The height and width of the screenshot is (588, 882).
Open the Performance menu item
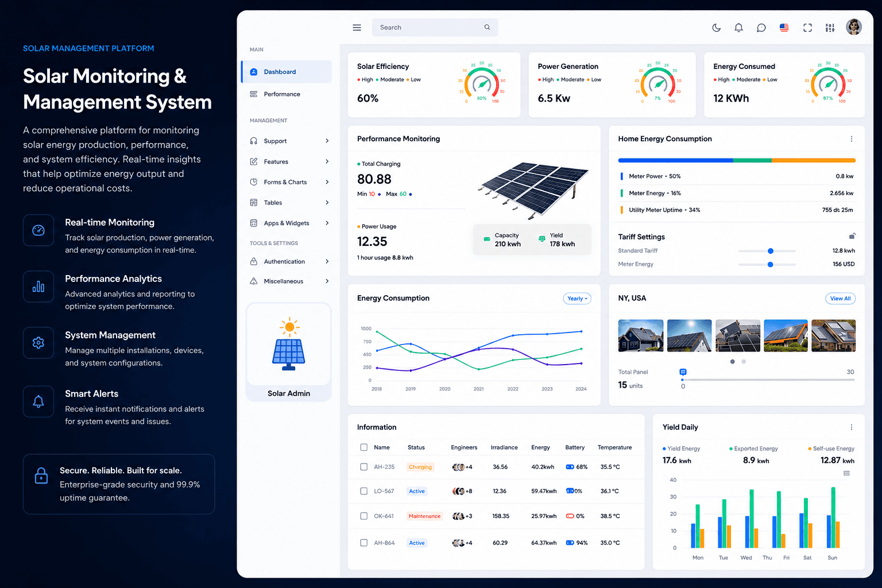click(x=287, y=94)
